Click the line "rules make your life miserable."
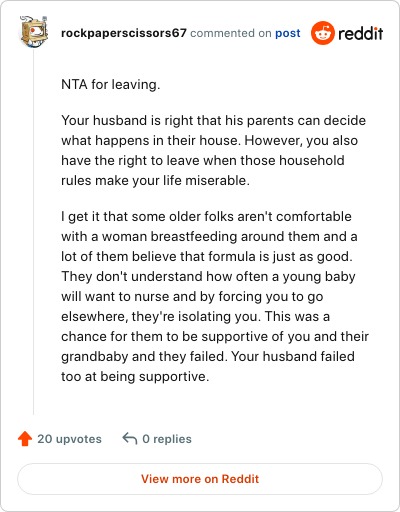The height and width of the screenshot is (512, 400). (155, 180)
